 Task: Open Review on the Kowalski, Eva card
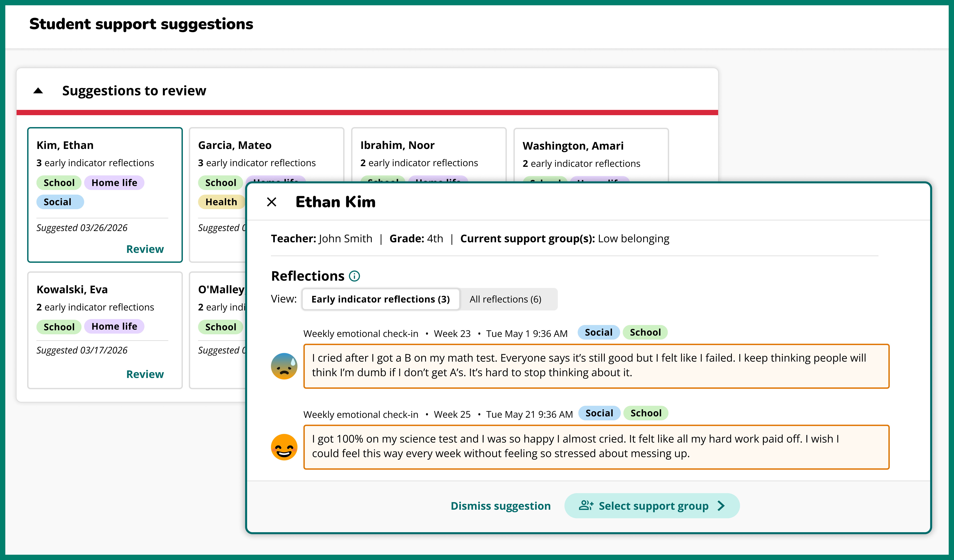pyautogui.click(x=145, y=374)
